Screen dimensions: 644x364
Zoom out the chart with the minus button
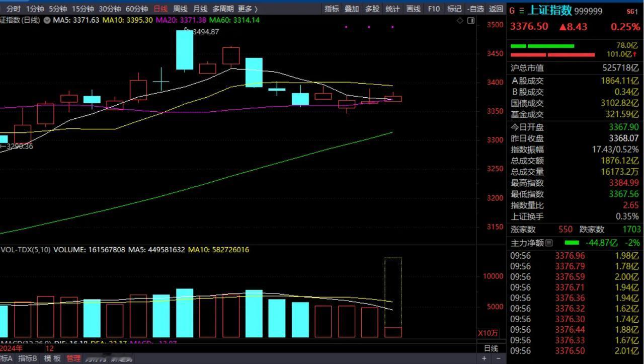(498, 358)
